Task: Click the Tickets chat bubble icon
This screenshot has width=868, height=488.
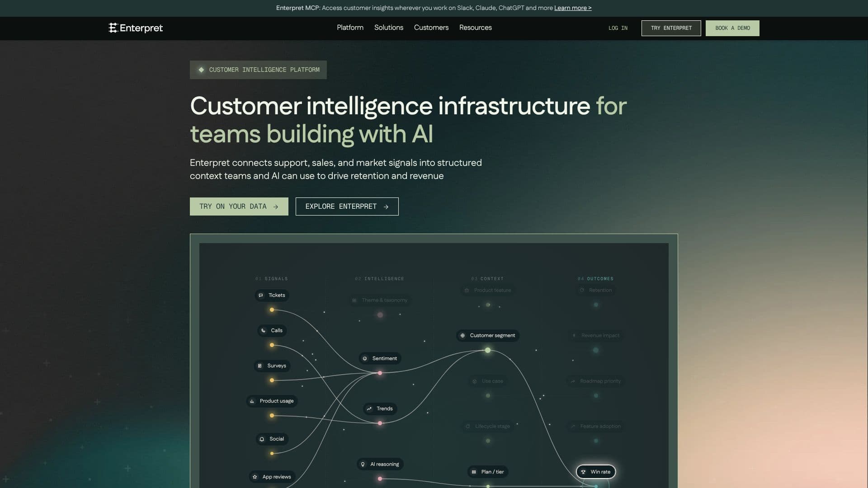Action: [261, 296]
